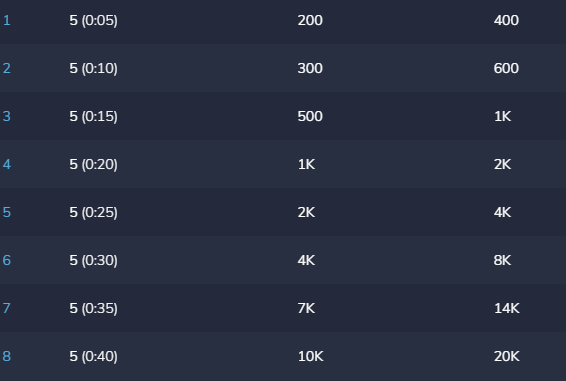Open level 2 link

[x=6, y=68]
